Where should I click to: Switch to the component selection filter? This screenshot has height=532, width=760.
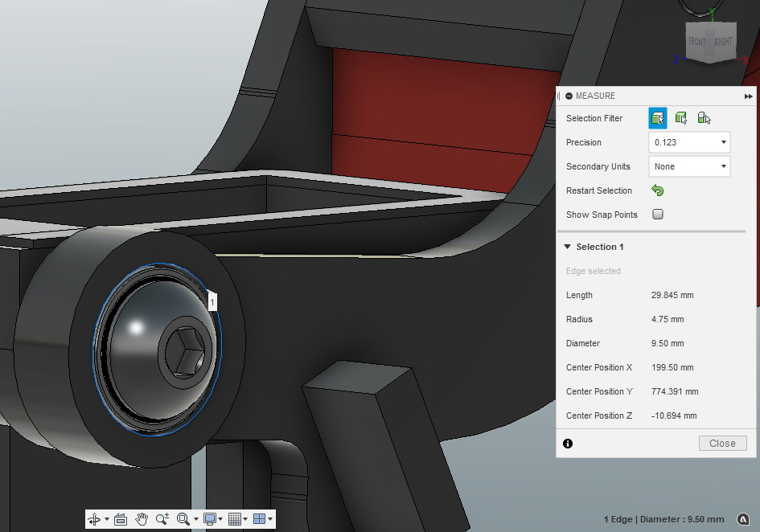pos(704,118)
